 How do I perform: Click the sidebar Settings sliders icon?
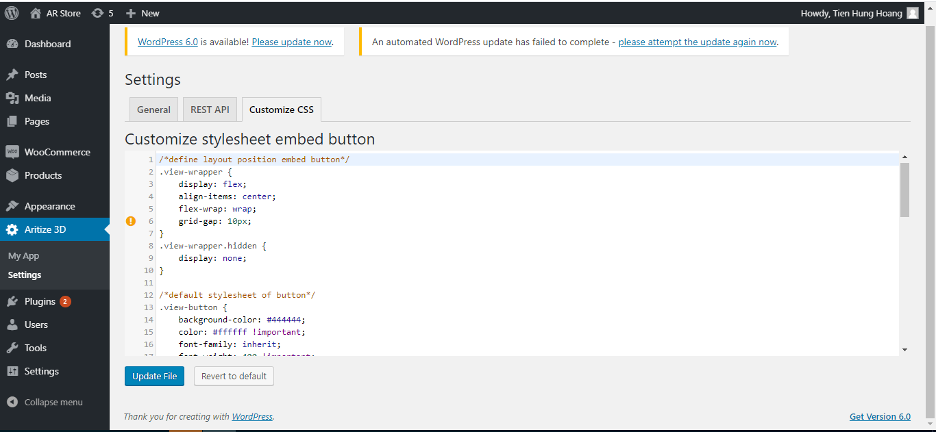click(x=12, y=371)
